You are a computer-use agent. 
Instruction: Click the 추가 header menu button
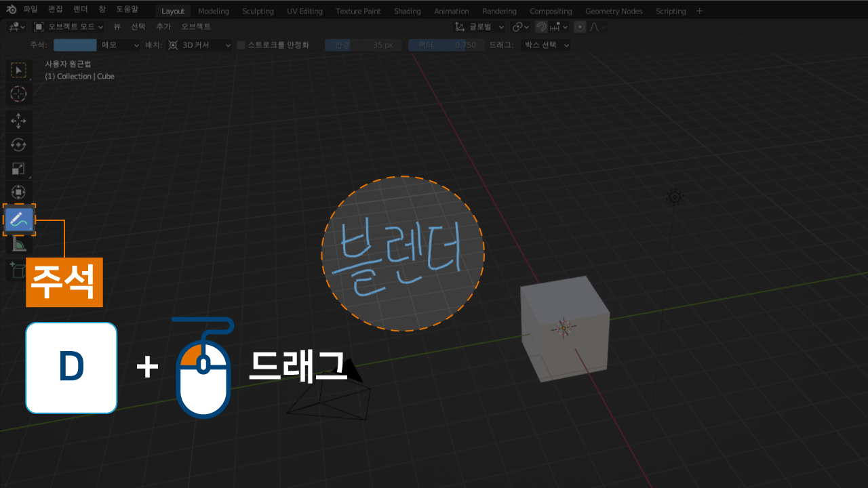point(163,27)
